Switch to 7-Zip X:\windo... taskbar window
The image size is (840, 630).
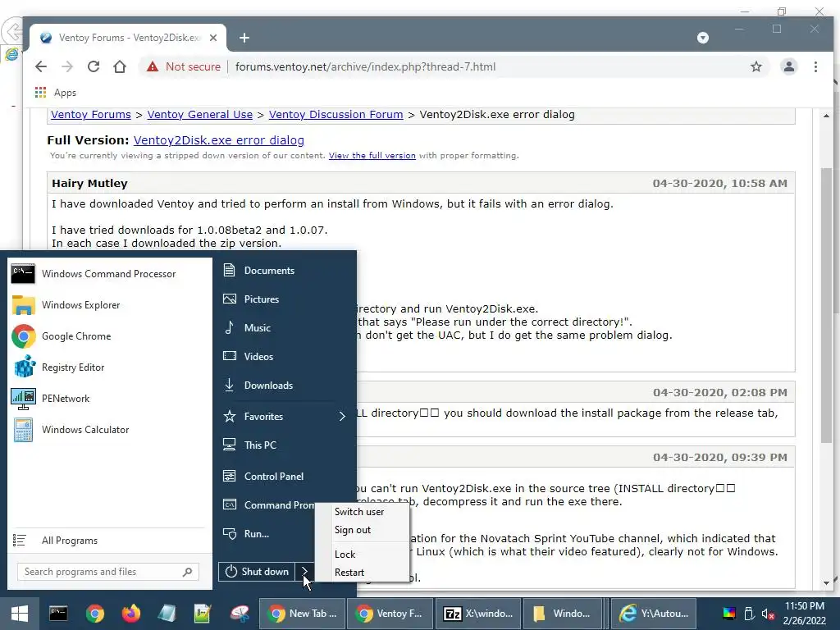coord(478,614)
